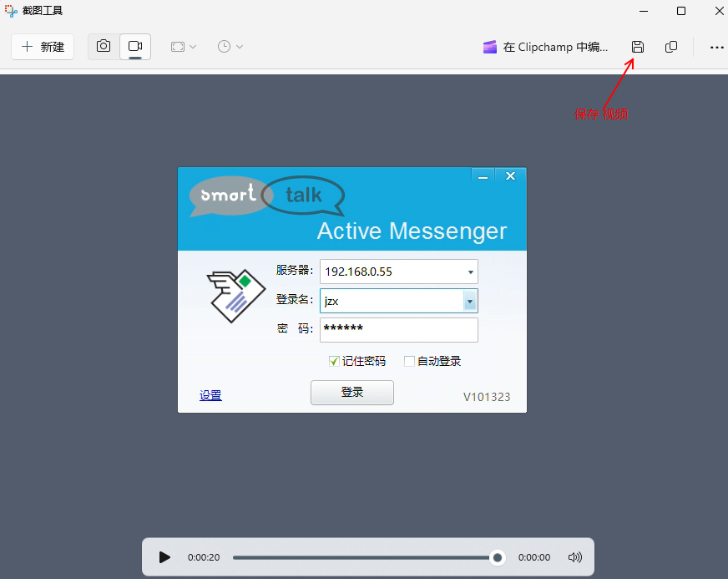Click the video progress slider handle
Image resolution: width=728 pixels, height=579 pixels.
coord(498,557)
